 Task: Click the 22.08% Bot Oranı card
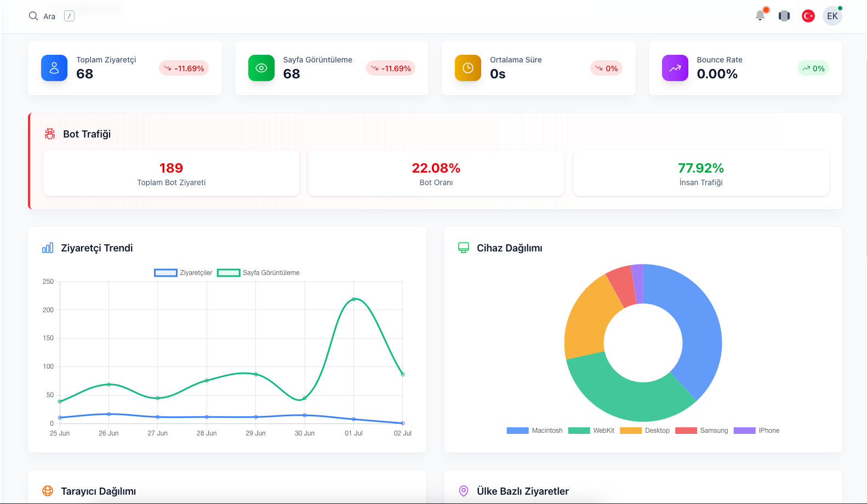click(436, 173)
